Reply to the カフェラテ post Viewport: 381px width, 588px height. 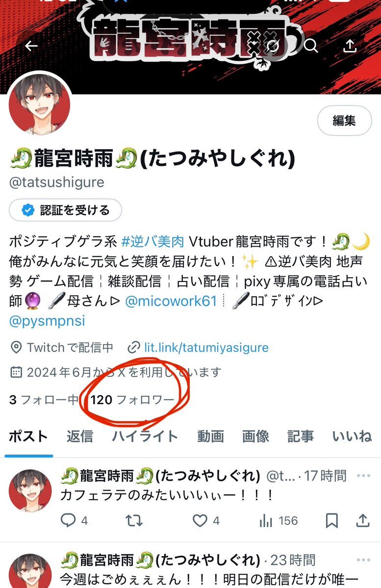74,520
